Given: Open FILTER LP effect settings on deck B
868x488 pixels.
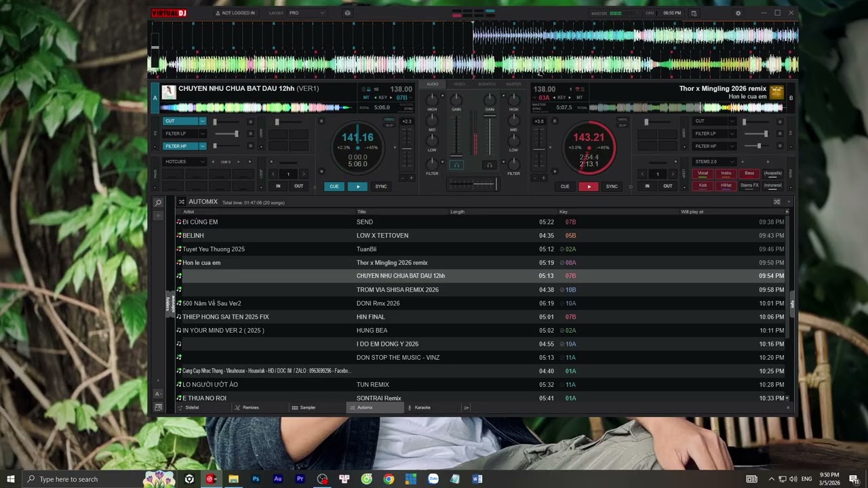Looking at the screenshot, I should pos(780,134).
